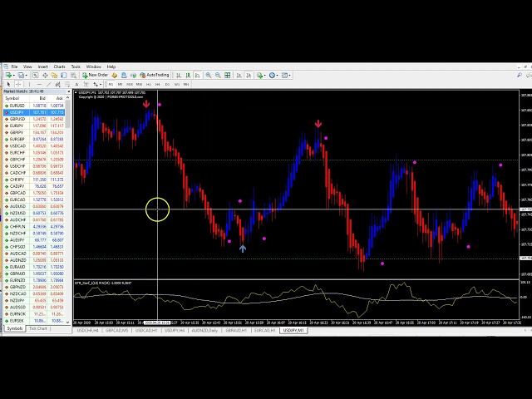
Task: Click the Zoom Out magnifier icon
Action: point(219,75)
